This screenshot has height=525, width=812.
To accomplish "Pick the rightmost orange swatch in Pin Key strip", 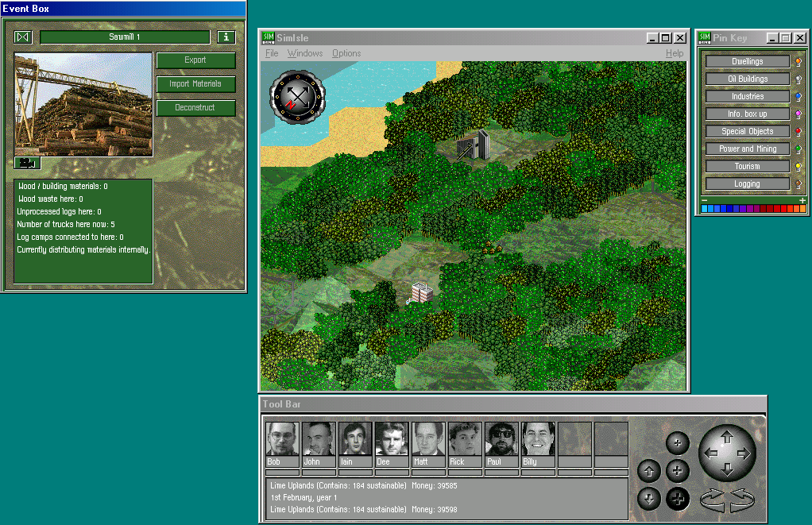I will (x=803, y=209).
